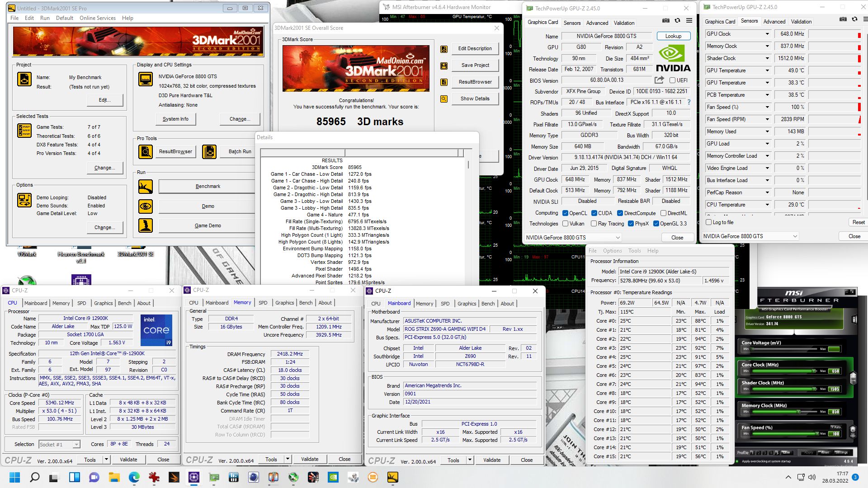This screenshot has height=488, width=868.
Task: Open the Options menu in the temperature monitor window
Action: coord(612,251)
